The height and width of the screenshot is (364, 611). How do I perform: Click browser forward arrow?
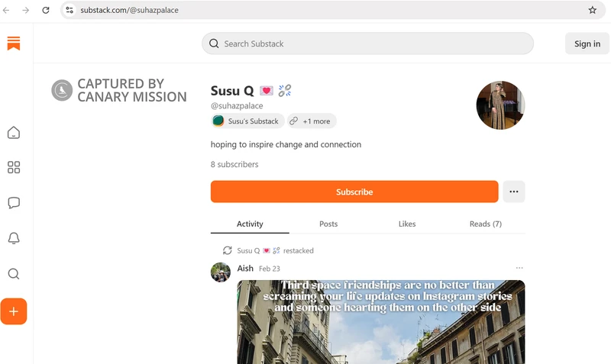pyautogui.click(x=26, y=10)
